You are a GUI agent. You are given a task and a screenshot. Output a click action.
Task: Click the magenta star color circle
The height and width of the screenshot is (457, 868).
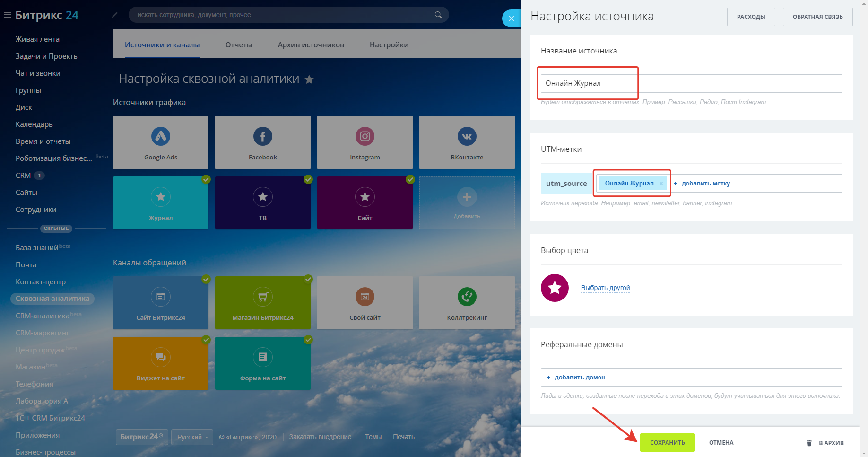555,288
